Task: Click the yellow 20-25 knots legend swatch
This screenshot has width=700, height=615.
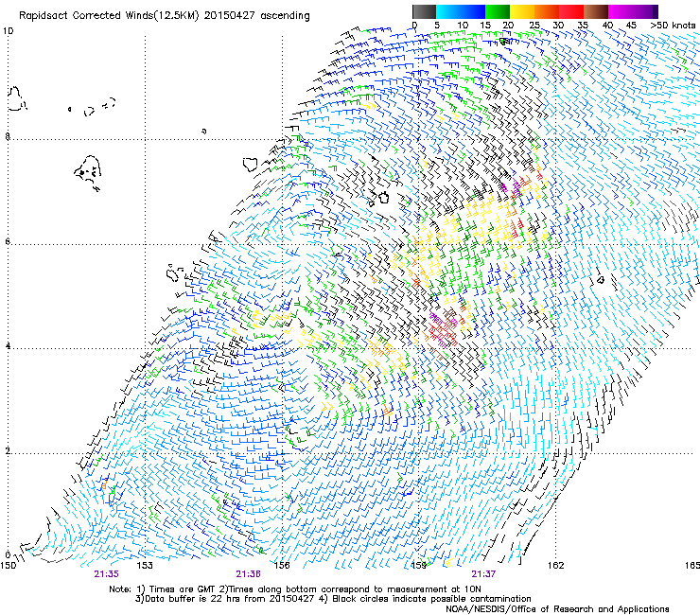Action: tap(522, 11)
